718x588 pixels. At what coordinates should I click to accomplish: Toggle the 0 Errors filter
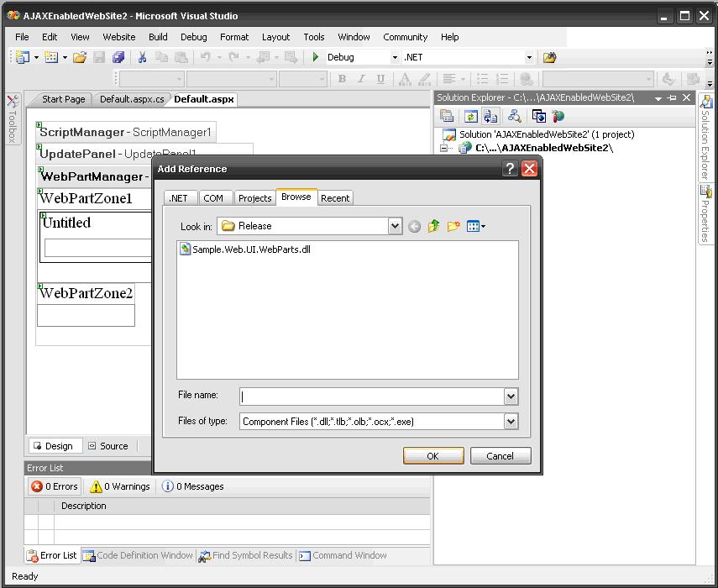[55, 486]
